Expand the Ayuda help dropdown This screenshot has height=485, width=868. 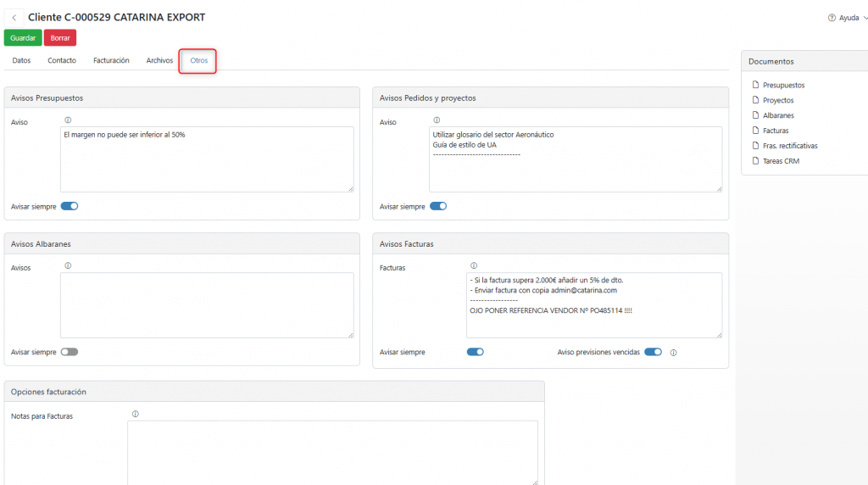[x=848, y=18]
